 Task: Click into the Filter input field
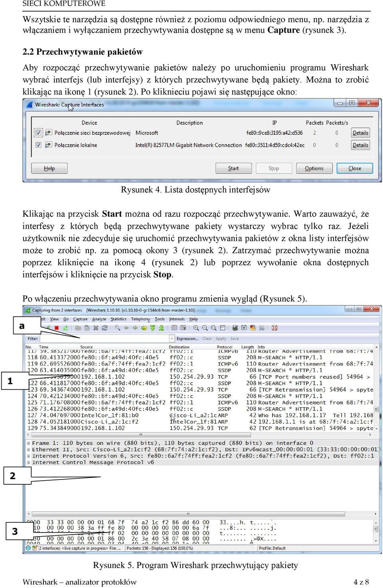tap(105, 339)
